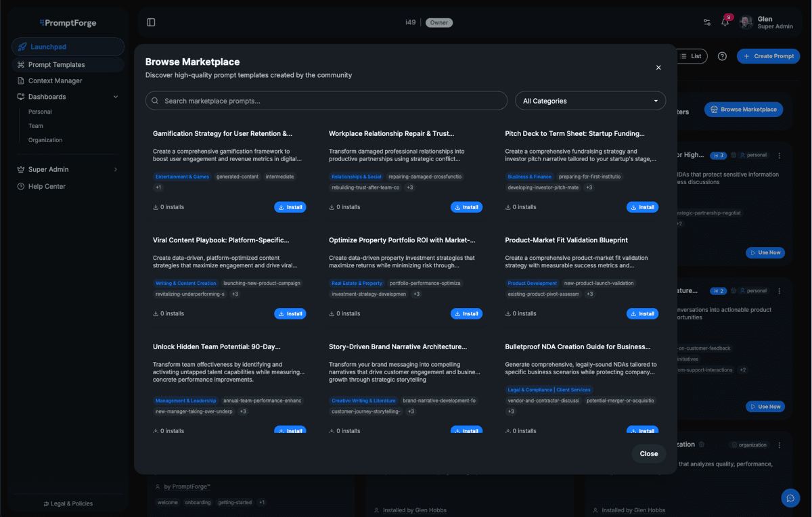Close the Browse Marketplace dialog
812x517 pixels.
pyautogui.click(x=658, y=68)
